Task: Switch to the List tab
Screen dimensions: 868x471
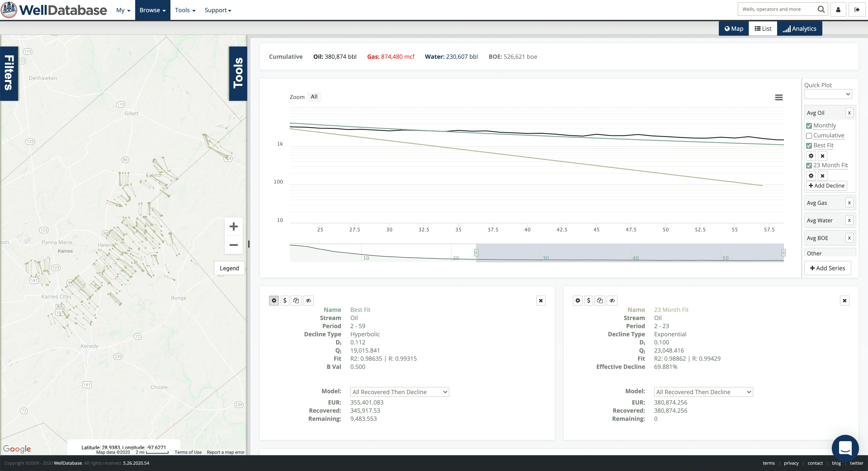Action: pos(763,29)
